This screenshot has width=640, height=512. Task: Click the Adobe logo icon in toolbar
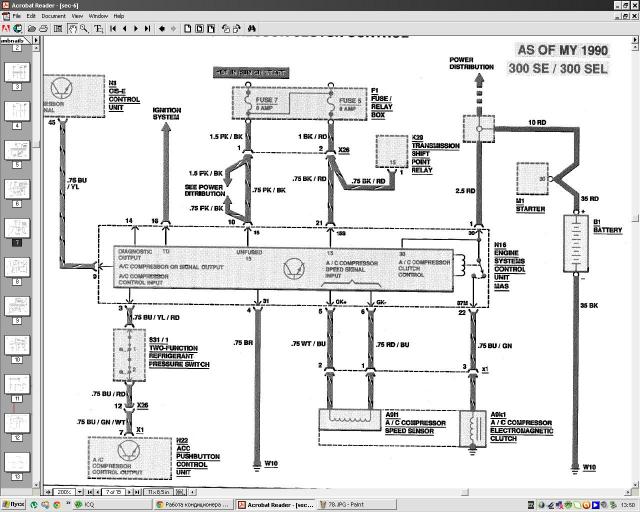click(6, 29)
